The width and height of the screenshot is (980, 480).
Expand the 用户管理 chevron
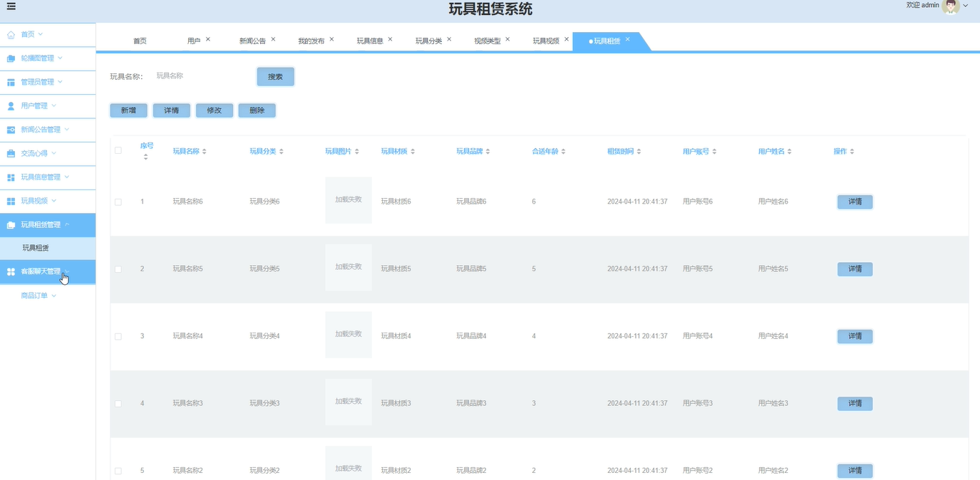click(53, 105)
